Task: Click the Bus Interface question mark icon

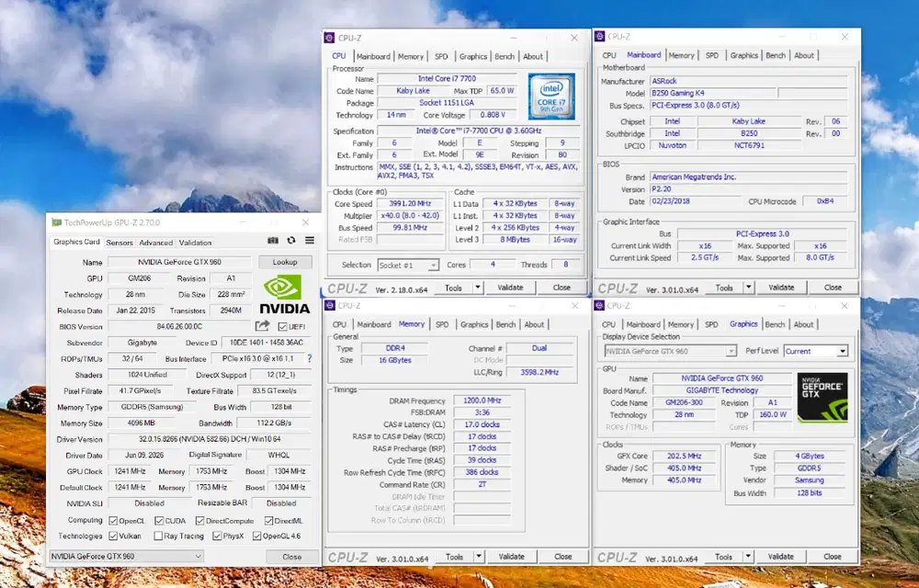Action: [310, 358]
